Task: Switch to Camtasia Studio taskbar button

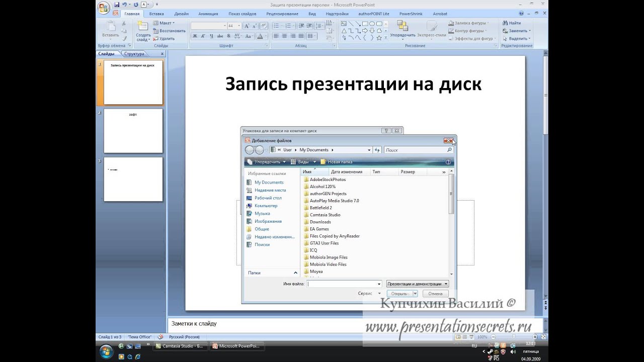Action: pyautogui.click(x=180, y=346)
